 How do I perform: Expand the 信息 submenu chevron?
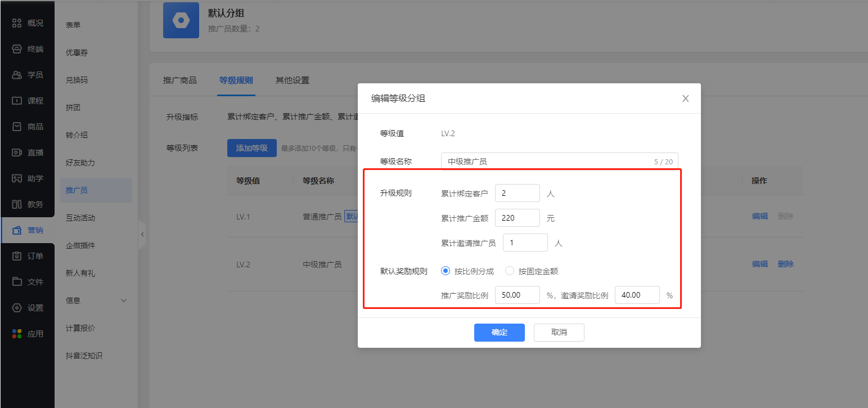pyautogui.click(x=124, y=301)
